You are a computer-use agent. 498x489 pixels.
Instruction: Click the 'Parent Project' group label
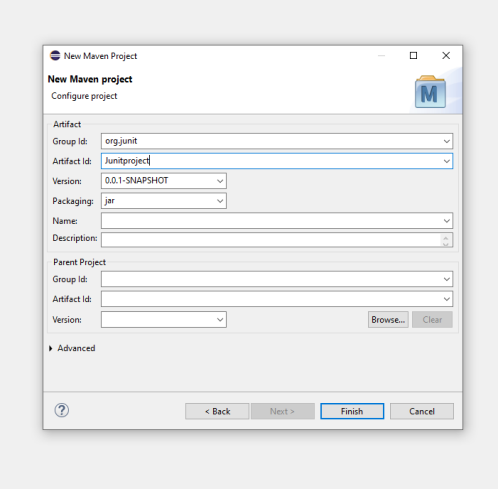[79, 262]
